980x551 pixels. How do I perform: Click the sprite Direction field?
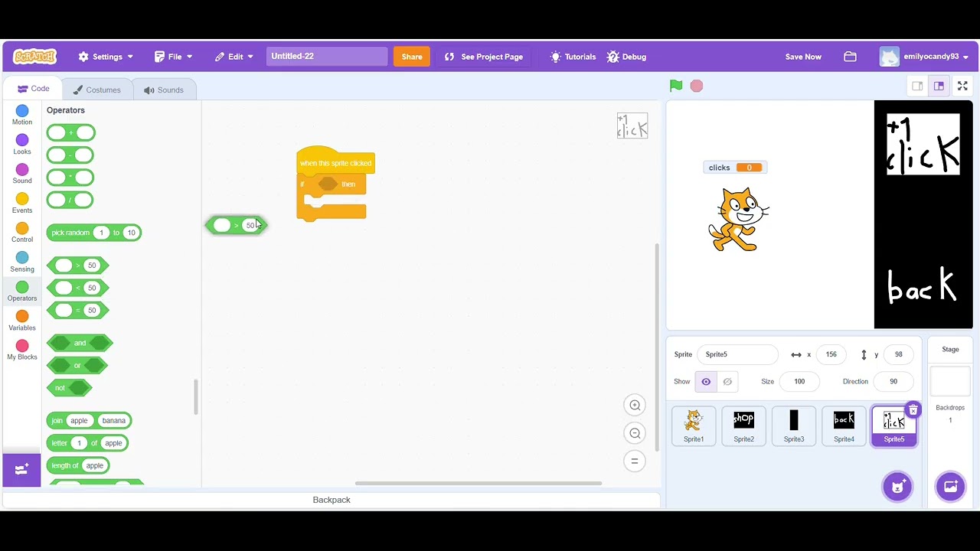click(x=893, y=381)
